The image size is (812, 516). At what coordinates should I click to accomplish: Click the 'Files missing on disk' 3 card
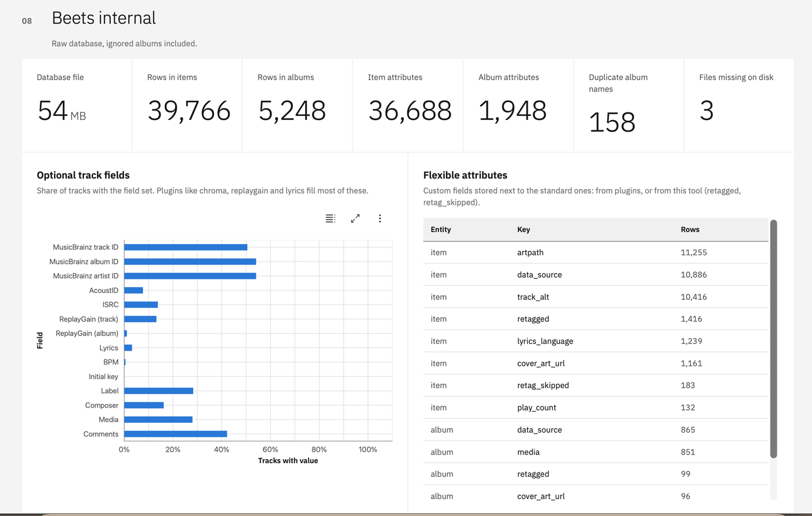pyautogui.click(x=739, y=105)
